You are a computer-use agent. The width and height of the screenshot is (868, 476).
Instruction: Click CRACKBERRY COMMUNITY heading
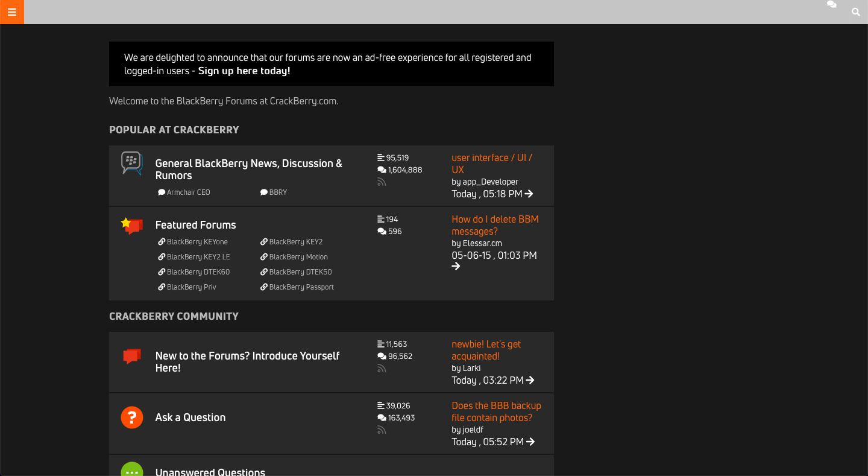(x=174, y=316)
